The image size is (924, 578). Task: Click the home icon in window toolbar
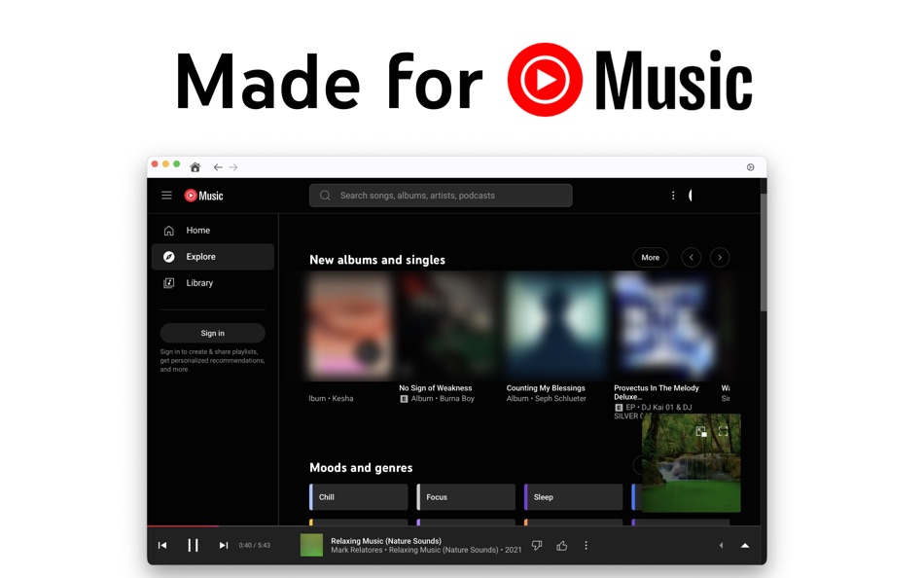pyautogui.click(x=195, y=167)
